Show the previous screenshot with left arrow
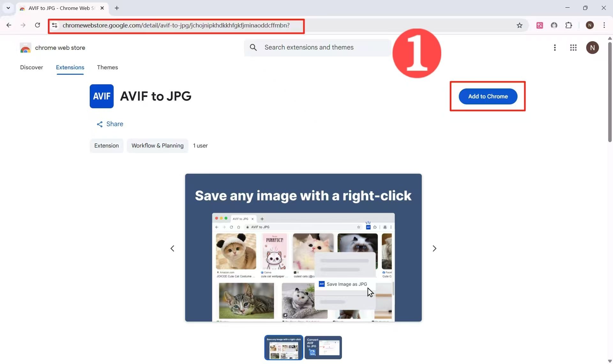Screen dimensions: 613x364 click(172, 248)
